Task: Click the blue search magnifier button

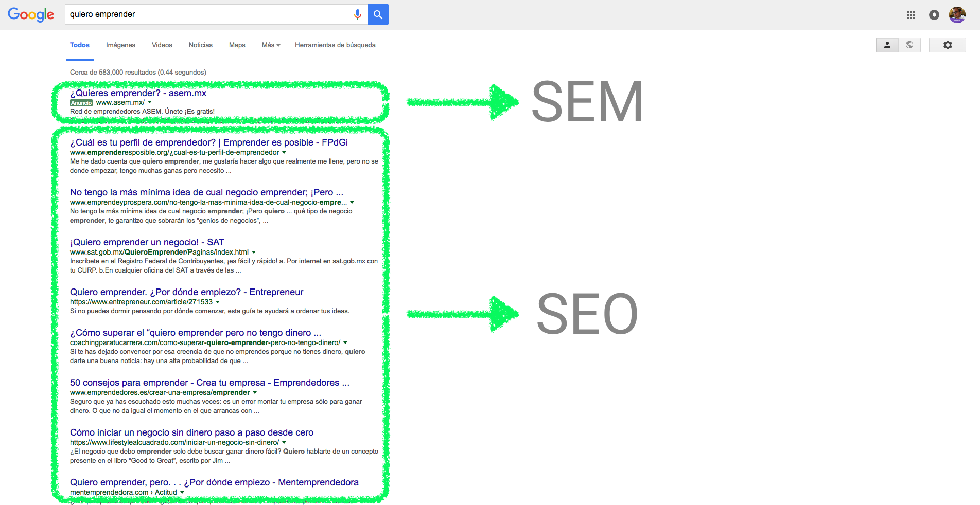Action: pyautogui.click(x=378, y=14)
